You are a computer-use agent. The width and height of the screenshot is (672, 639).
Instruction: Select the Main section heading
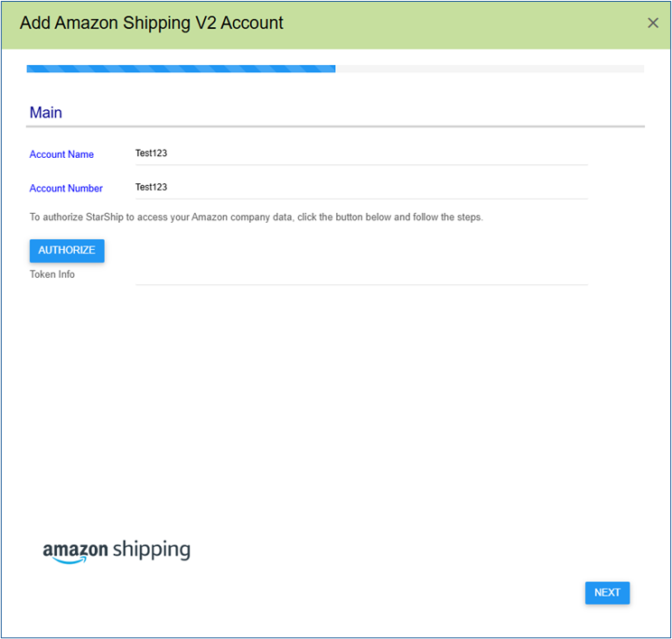pyautogui.click(x=46, y=113)
